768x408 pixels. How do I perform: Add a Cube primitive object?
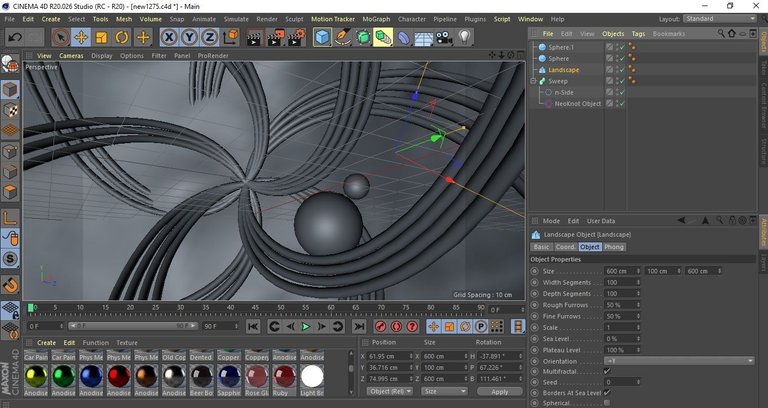(322, 37)
